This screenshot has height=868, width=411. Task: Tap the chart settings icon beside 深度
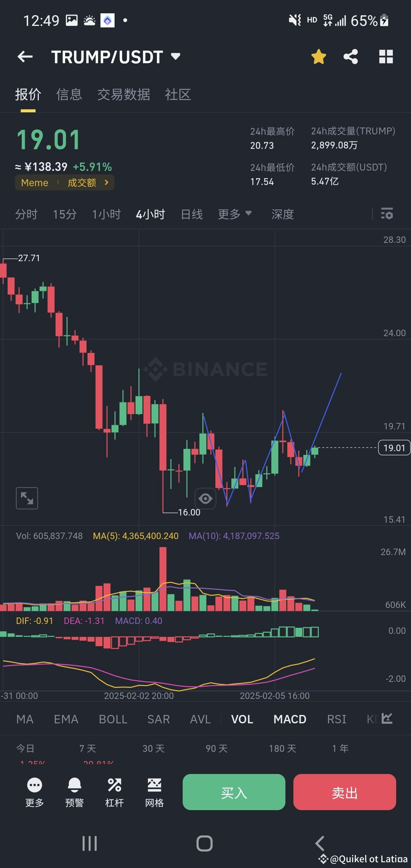click(x=387, y=214)
